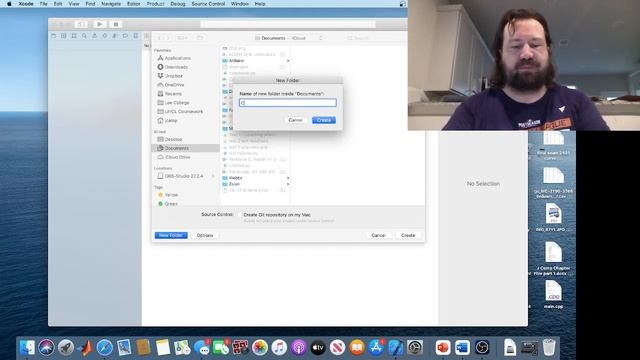Screen dimensions: 640x360
Task: Open the Product menu
Action: tap(156, 4)
